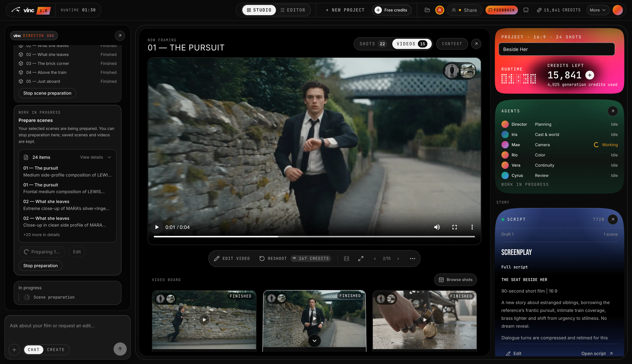632x364 pixels.
Task: Enter fullscreen on the video player
Action: point(455,227)
